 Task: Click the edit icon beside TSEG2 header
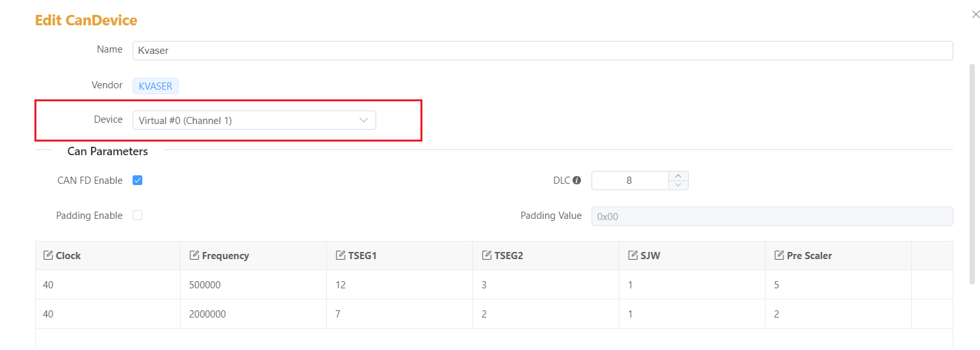[487, 255]
